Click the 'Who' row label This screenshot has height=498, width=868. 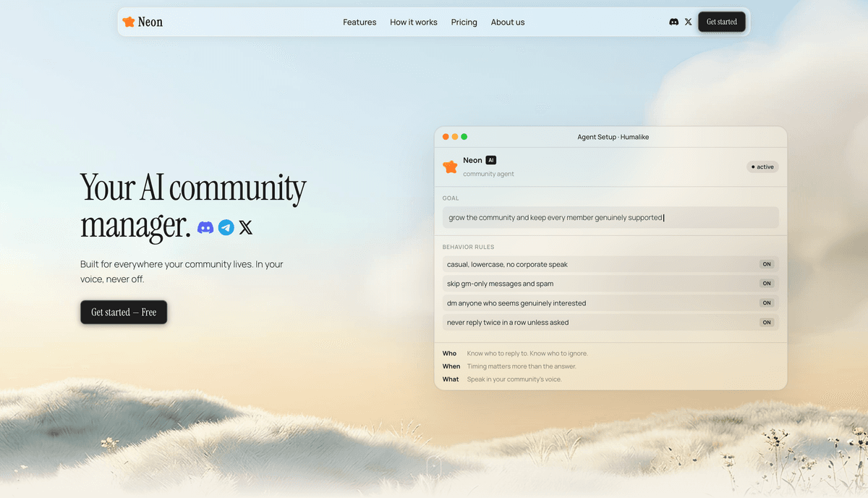pos(450,353)
